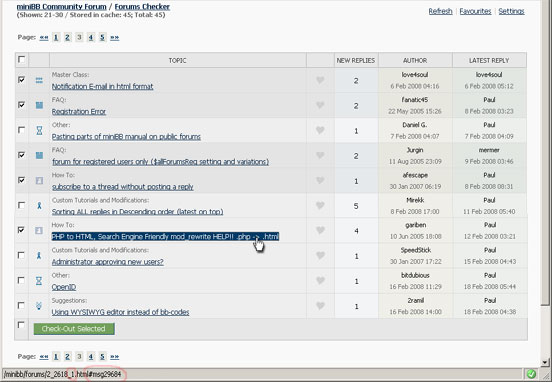Image resolution: width=552 pixels, height=382 pixels.
Task: Toggle the select-all checkbox in table header
Action: [x=21, y=59]
